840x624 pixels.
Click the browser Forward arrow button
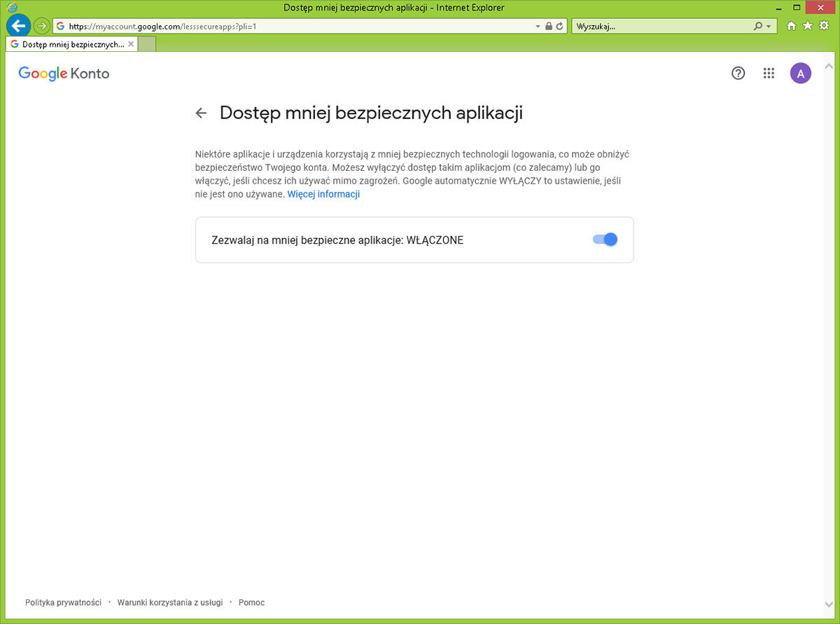point(41,26)
